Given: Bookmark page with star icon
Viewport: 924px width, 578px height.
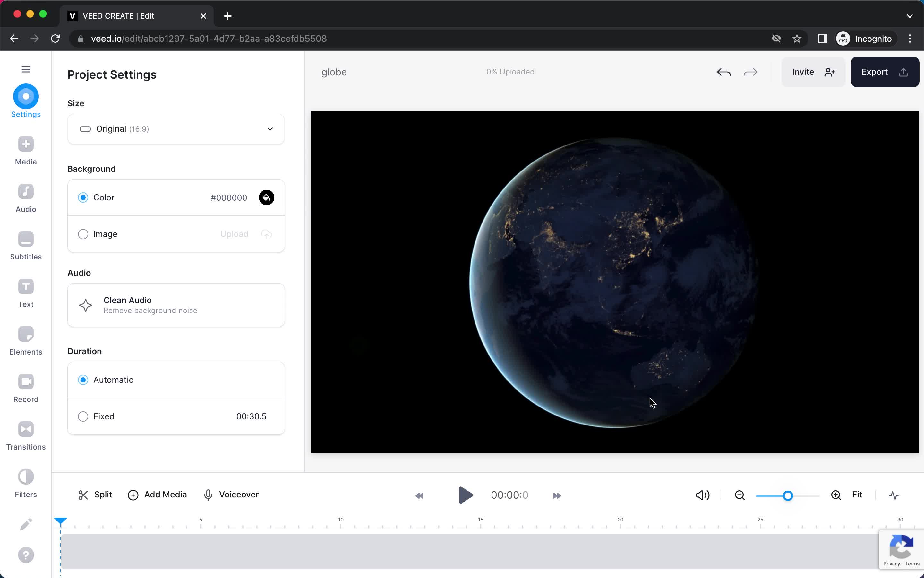Looking at the screenshot, I should pyautogui.click(x=797, y=39).
